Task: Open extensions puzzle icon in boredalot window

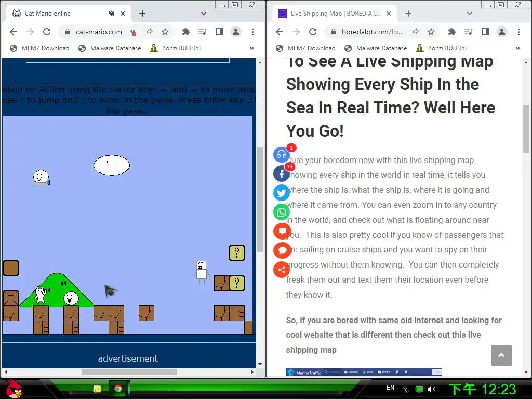Action: (x=452, y=32)
